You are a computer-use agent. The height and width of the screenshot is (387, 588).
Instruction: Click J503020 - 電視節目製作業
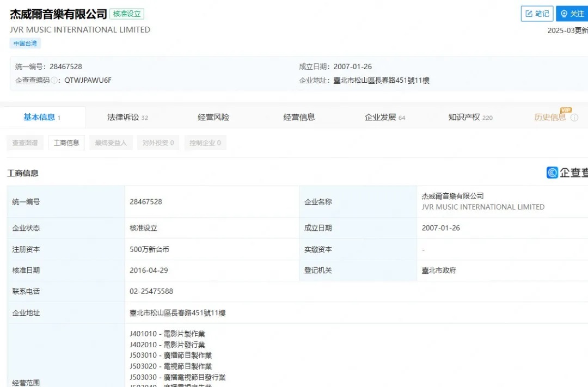(170, 366)
